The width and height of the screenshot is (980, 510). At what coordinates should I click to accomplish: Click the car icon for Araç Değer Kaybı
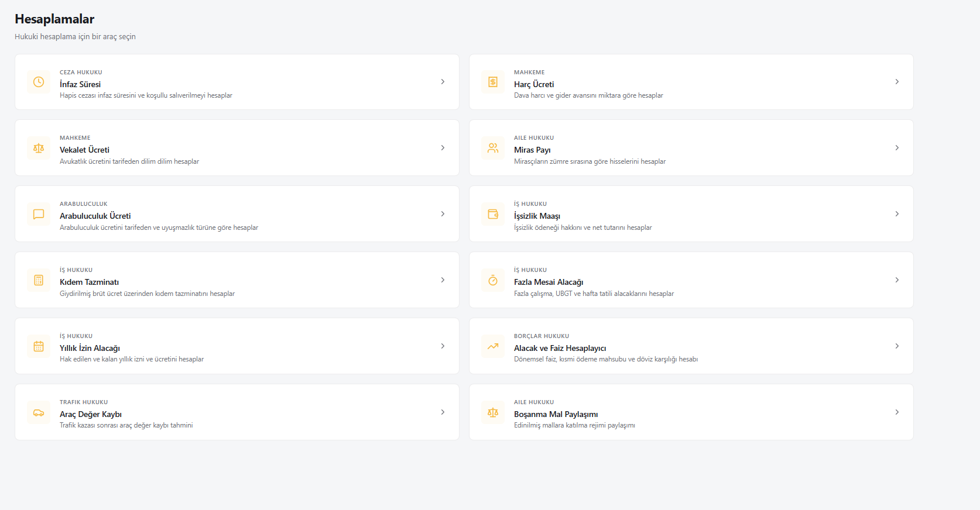click(39, 412)
